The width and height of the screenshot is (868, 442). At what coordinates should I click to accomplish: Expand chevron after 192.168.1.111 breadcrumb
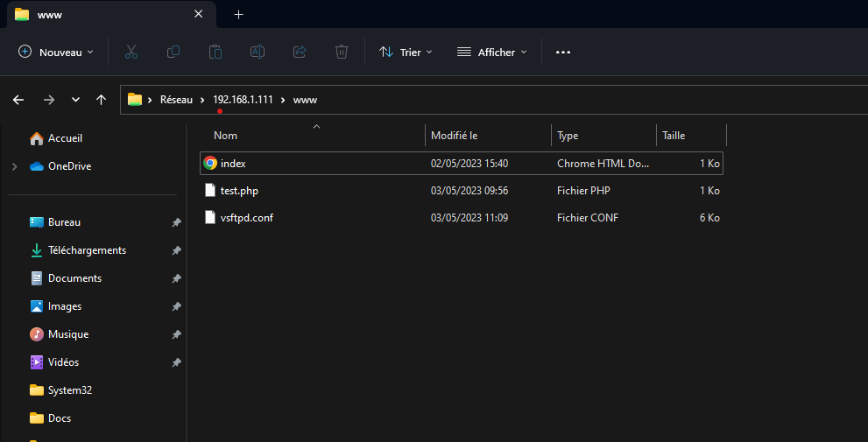(x=283, y=100)
